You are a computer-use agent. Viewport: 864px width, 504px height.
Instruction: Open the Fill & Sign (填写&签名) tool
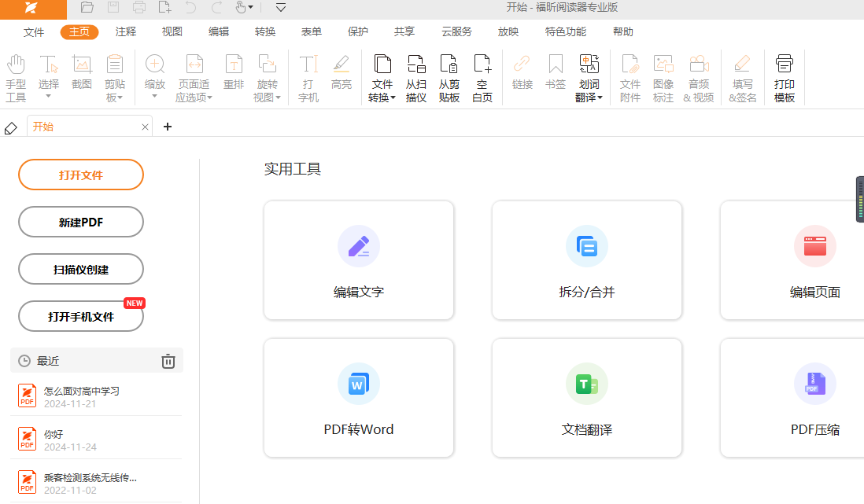point(742,78)
